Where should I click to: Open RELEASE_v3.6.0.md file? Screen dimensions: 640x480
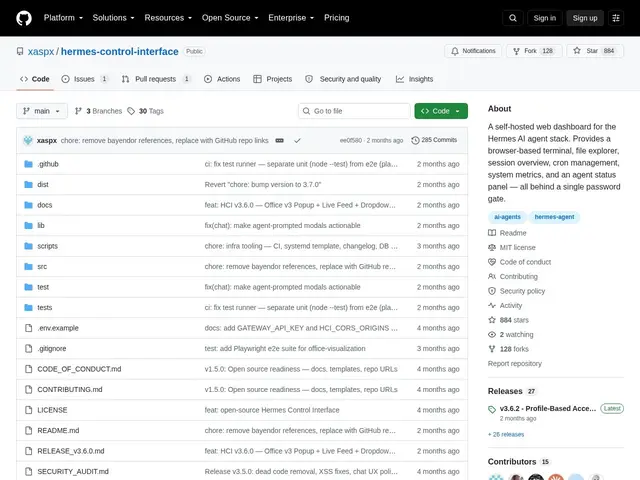[71, 451]
